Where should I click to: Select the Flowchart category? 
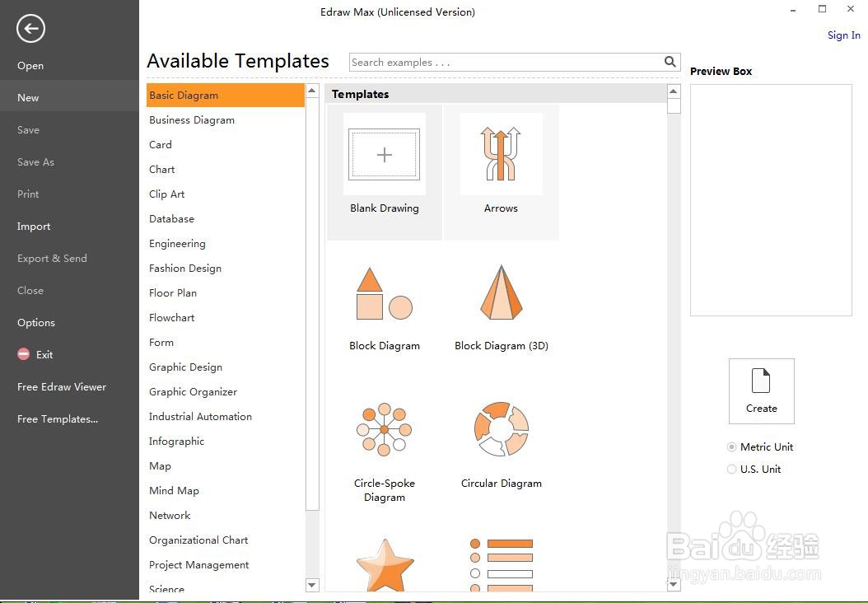click(171, 317)
